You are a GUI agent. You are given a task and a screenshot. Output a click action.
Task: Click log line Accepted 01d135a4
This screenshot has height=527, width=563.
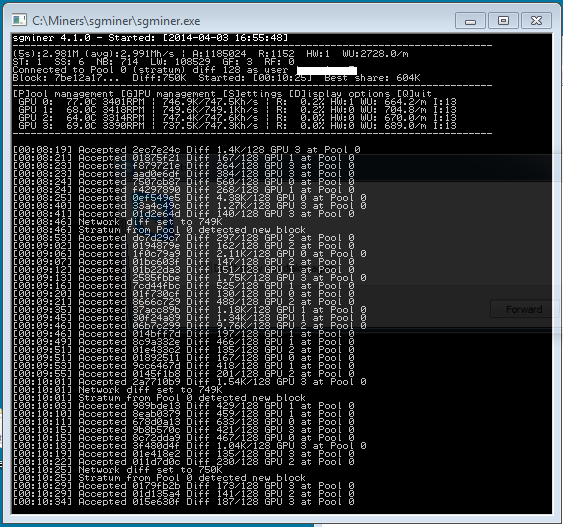click(x=183, y=494)
